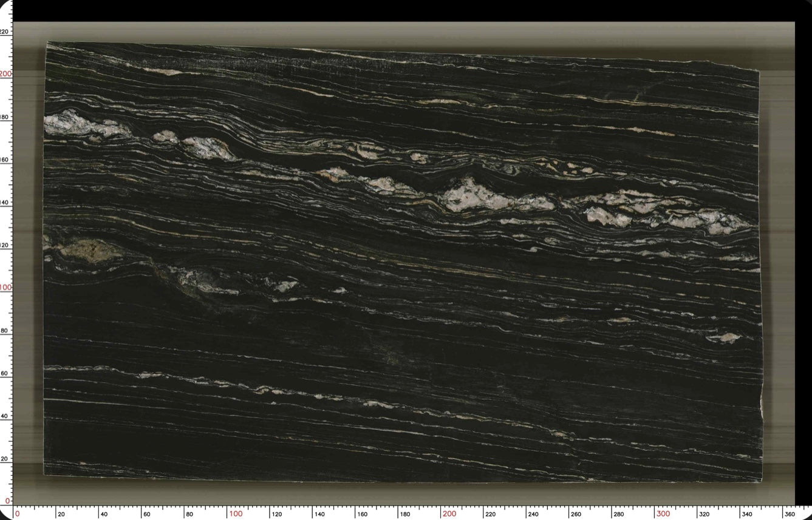
Task: Click the 260 mark on horizontal ruler
Action: 576,515
